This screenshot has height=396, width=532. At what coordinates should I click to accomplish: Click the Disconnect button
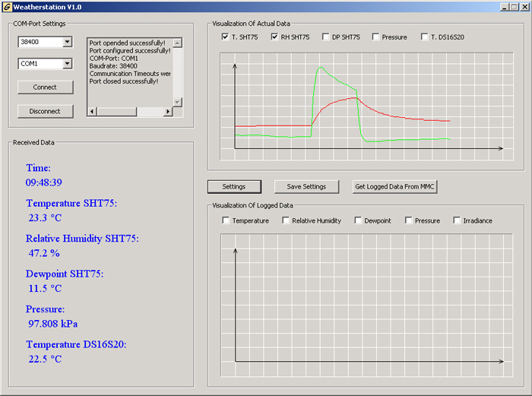click(x=45, y=111)
